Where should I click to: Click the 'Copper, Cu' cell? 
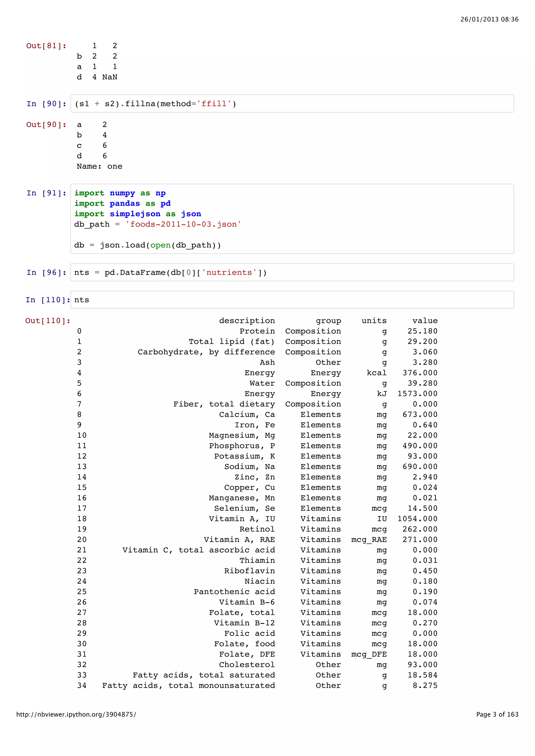click(x=249, y=487)
